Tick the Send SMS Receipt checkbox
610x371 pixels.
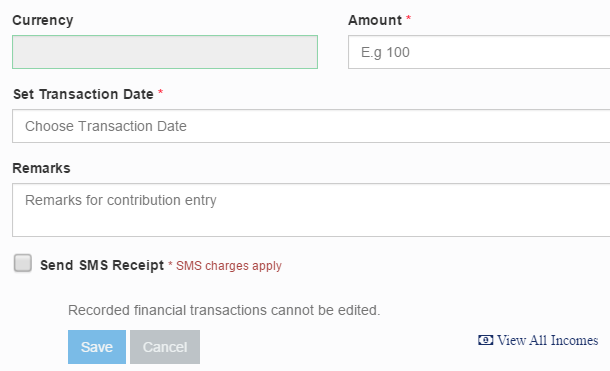point(23,263)
